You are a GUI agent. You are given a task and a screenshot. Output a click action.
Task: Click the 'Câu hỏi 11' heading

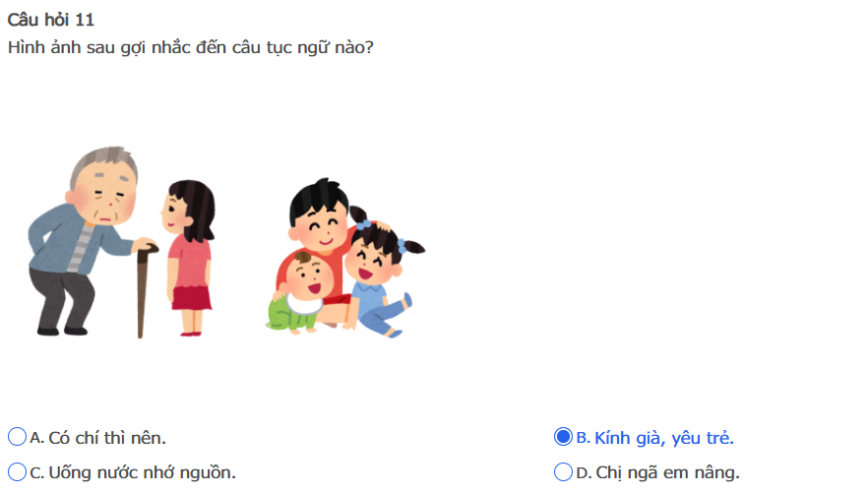(x=50, y=20)
